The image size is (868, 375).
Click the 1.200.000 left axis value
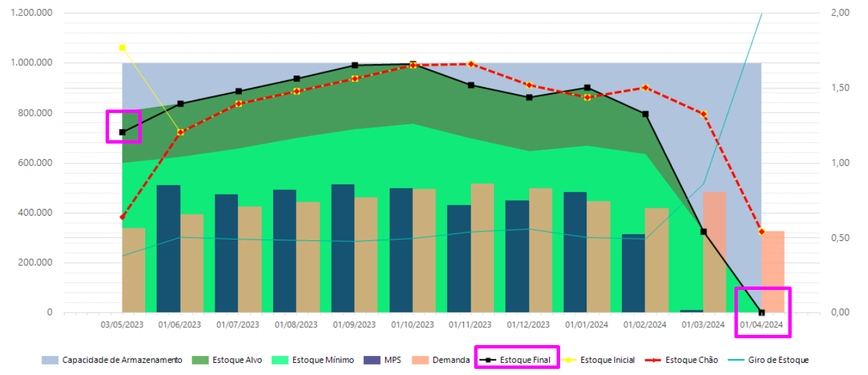(31, 13)
